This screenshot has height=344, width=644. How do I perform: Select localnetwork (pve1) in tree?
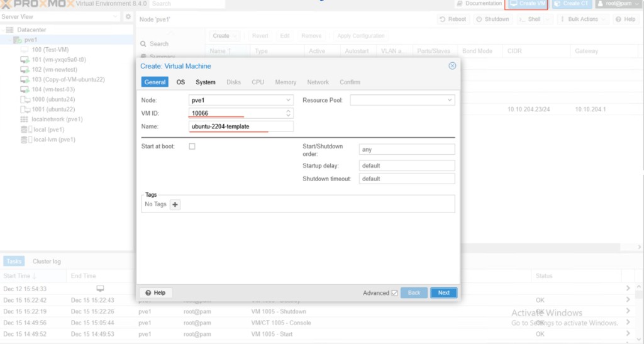tap(57, 119)
